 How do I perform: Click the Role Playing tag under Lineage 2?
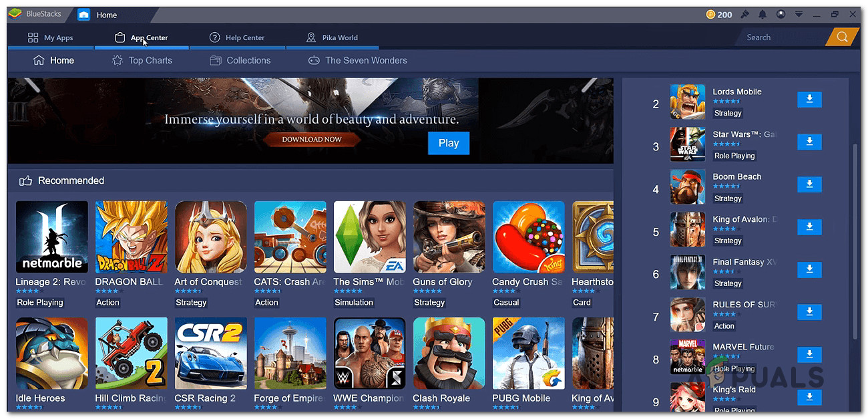pyautogui.click(x=40, y=303)
